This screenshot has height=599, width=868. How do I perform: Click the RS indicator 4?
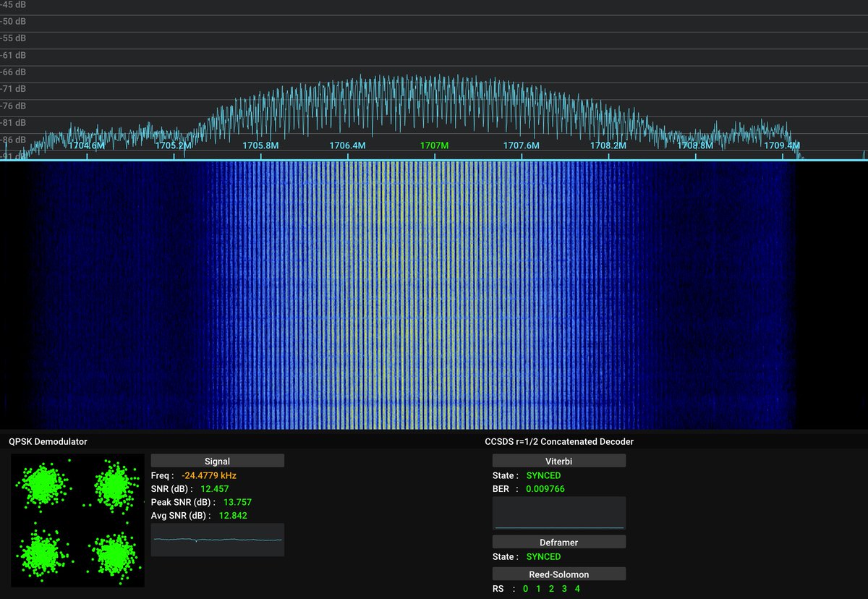577,589
